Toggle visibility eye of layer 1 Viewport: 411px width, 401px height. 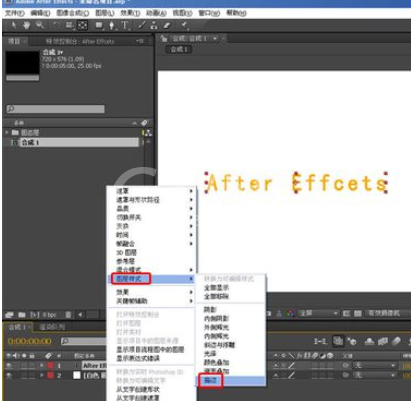9,365
